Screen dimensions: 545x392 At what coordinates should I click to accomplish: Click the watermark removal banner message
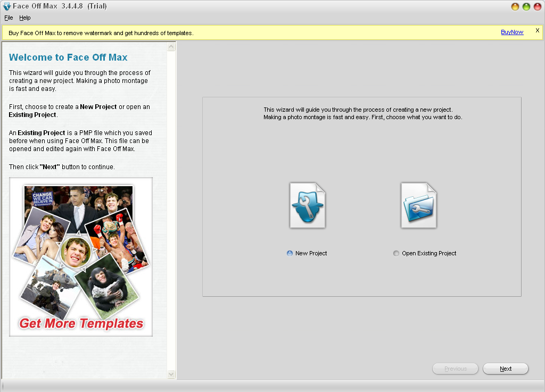click(x=101, y=33)
